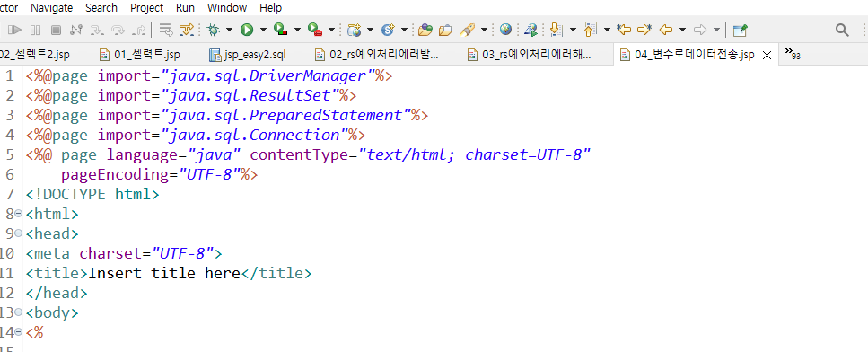Screen dimensions: 868x352
Task: Click the New Dynamic Web Project icon
Action: pos(355,30)
